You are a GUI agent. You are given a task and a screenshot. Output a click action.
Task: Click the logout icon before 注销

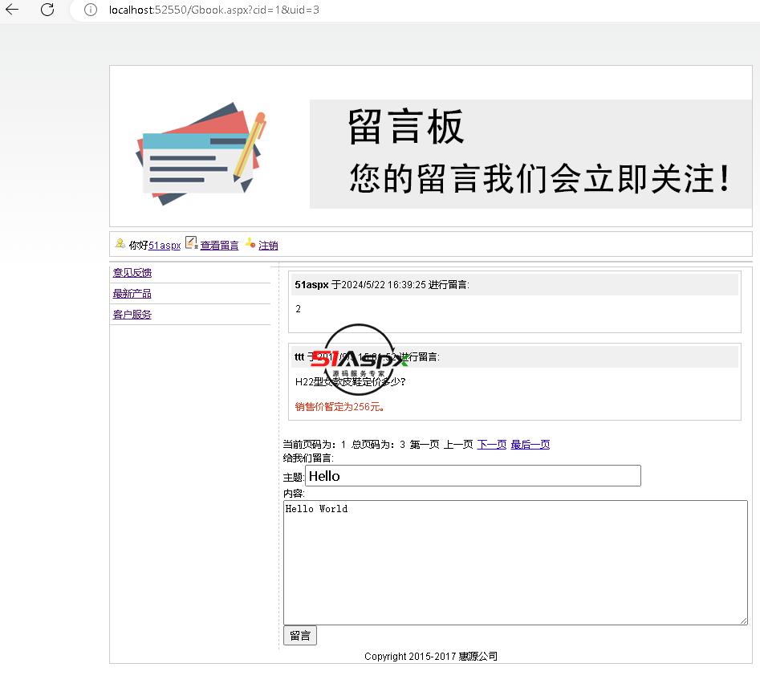tap(250, 244)
